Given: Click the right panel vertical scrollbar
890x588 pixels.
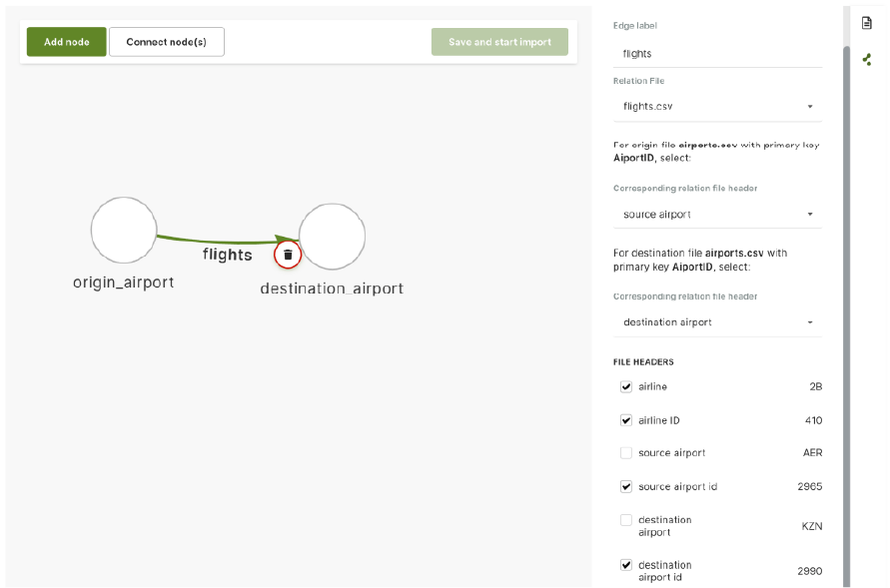Looking at the screenshot, I should [846, 316].
